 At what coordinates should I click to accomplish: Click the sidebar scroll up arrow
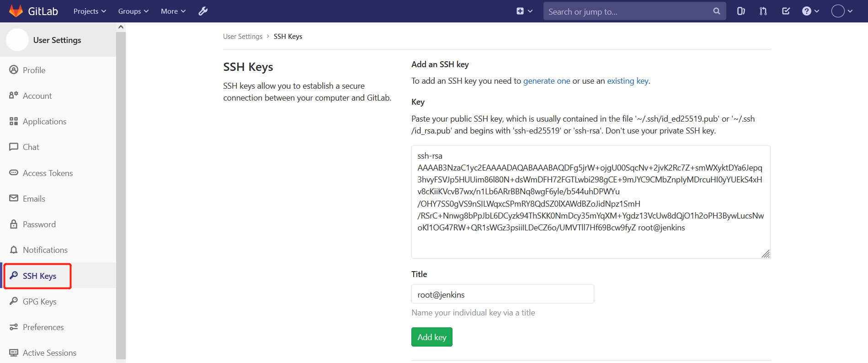(121, 27)
